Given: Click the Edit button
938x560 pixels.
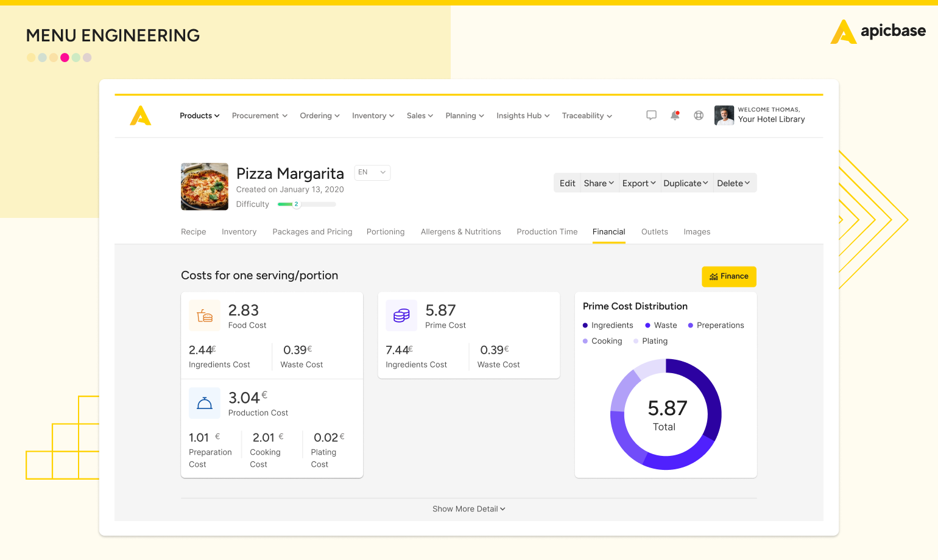Looking at the screenshot, I should (x=567, y=183).
